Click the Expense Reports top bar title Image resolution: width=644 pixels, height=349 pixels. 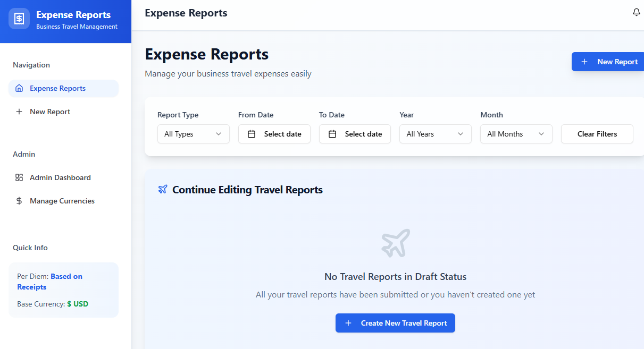pos(186,13)
